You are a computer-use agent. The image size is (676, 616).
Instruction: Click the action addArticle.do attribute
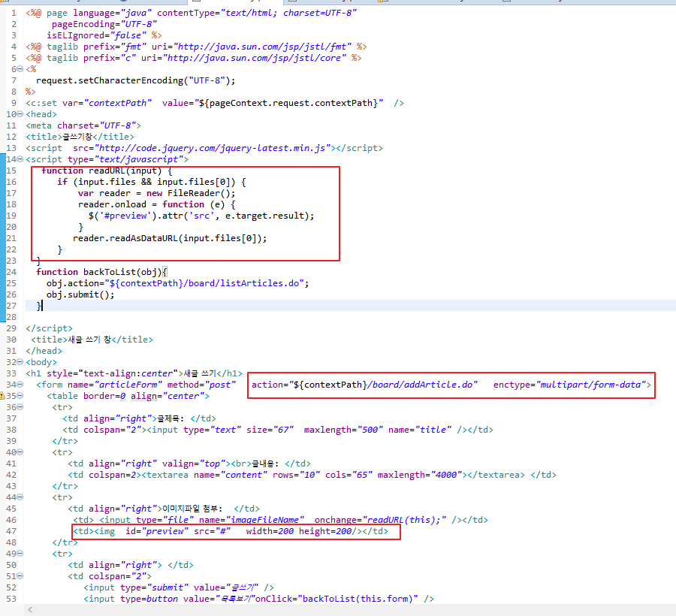[x=365, y=385]
